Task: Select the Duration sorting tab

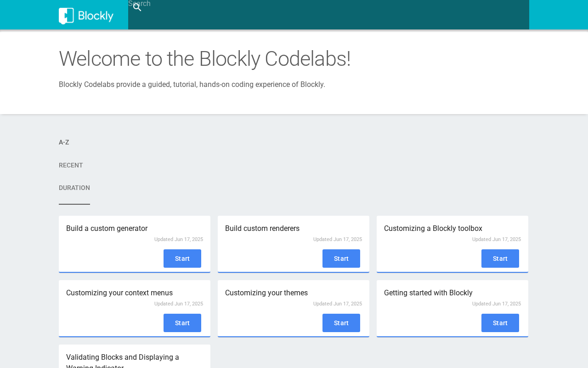Action: tap(74, 188)
